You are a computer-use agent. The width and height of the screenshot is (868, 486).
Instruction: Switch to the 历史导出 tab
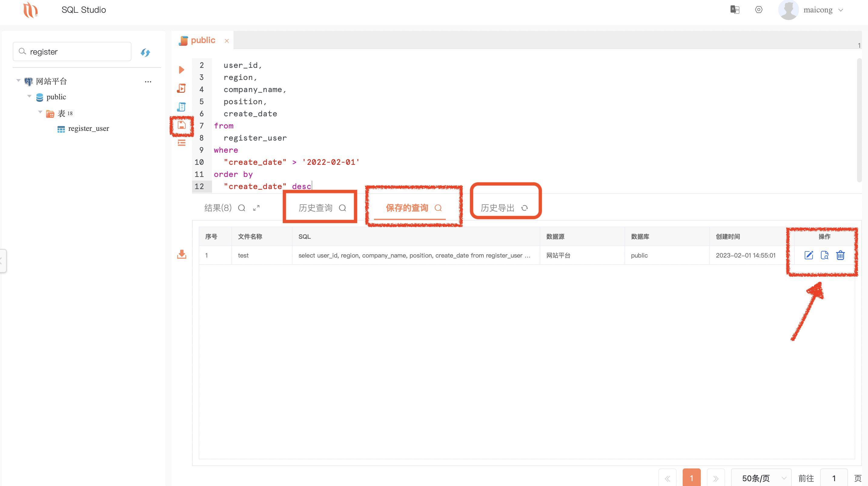click(x=497, y=208)
